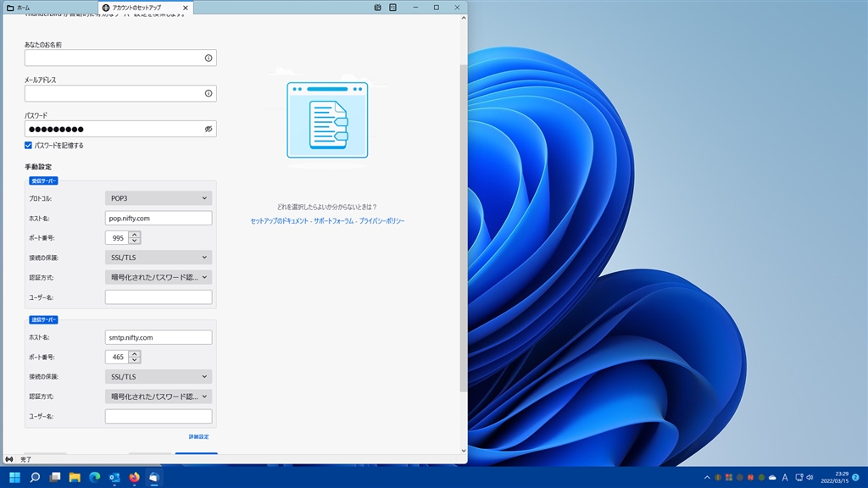Open the calendar icon in Thunderbird's tab bar

click(x=378, y=7)
